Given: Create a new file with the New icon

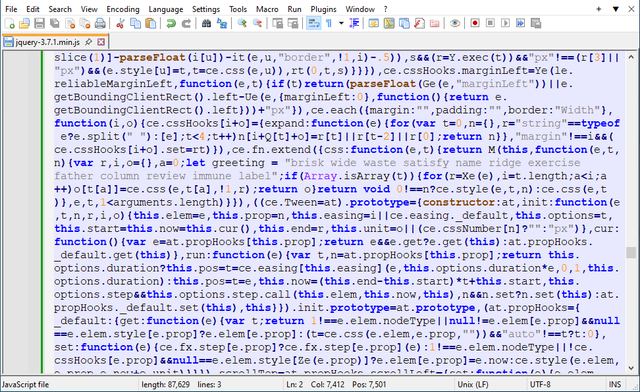Looking at the screenshot, I should point(9,23).
